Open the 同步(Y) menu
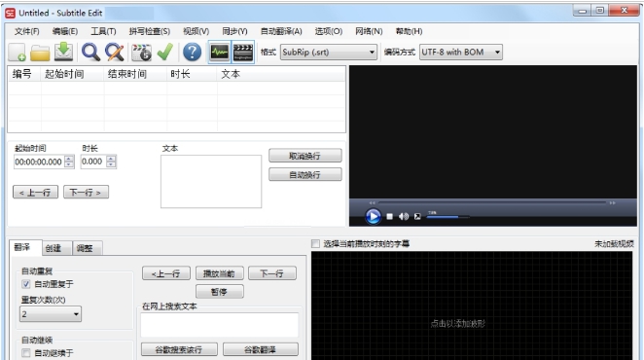 pyautogui.click(x=234, y=31)
